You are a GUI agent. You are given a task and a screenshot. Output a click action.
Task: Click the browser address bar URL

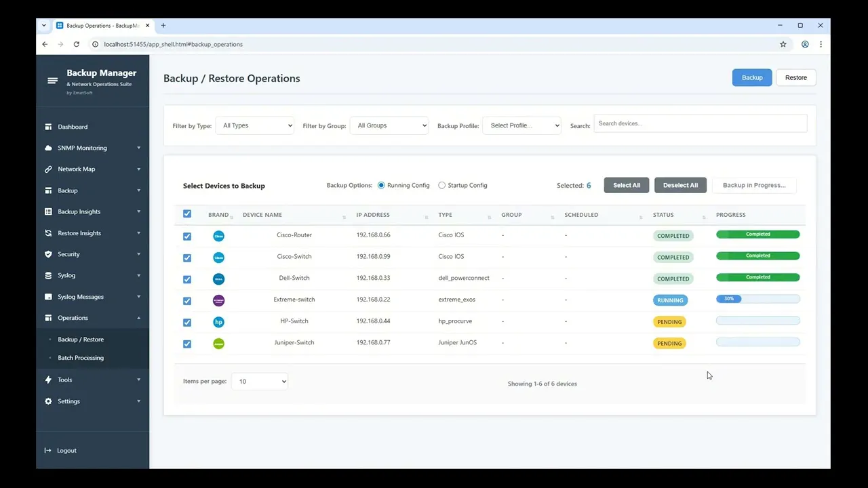[x=173, y=44]
